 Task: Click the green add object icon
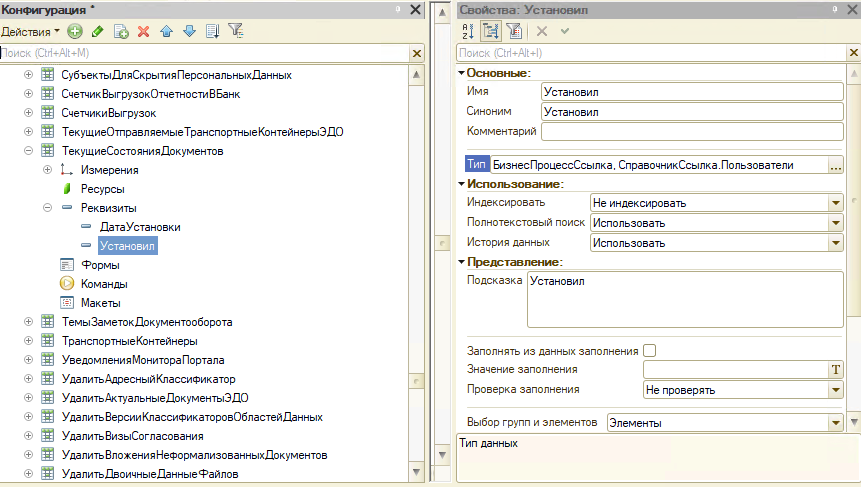(75, 31)
